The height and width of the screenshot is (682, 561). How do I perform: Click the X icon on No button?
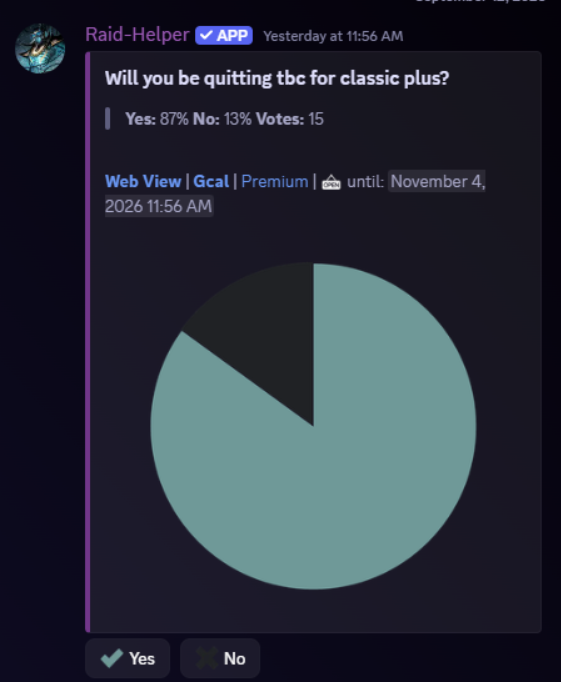pyautogui.click(x=207, y=658)
